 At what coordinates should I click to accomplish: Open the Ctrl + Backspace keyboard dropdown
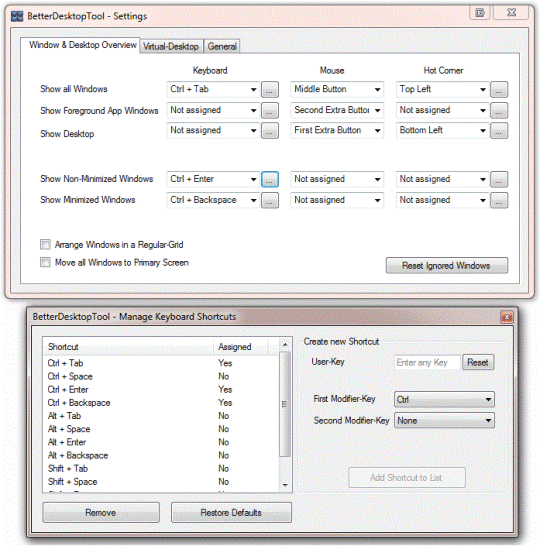(213, 200)
